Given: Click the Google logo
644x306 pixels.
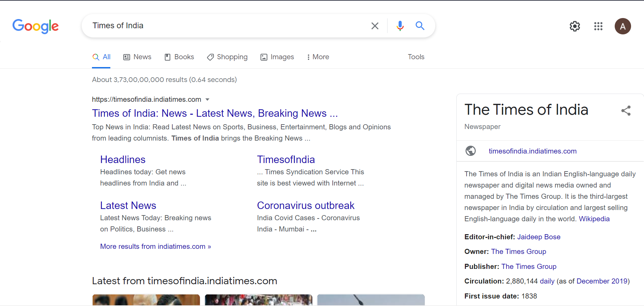Looking at the screenshot, I should (35, 26).
